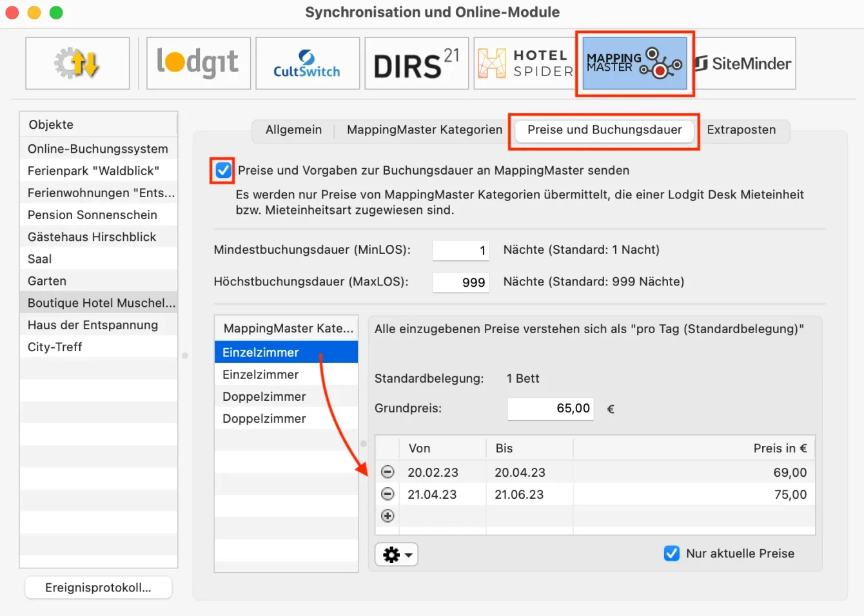Minimize the window with yellow button
This screenshot has width=864, height=616.
[x=34, y=12]
